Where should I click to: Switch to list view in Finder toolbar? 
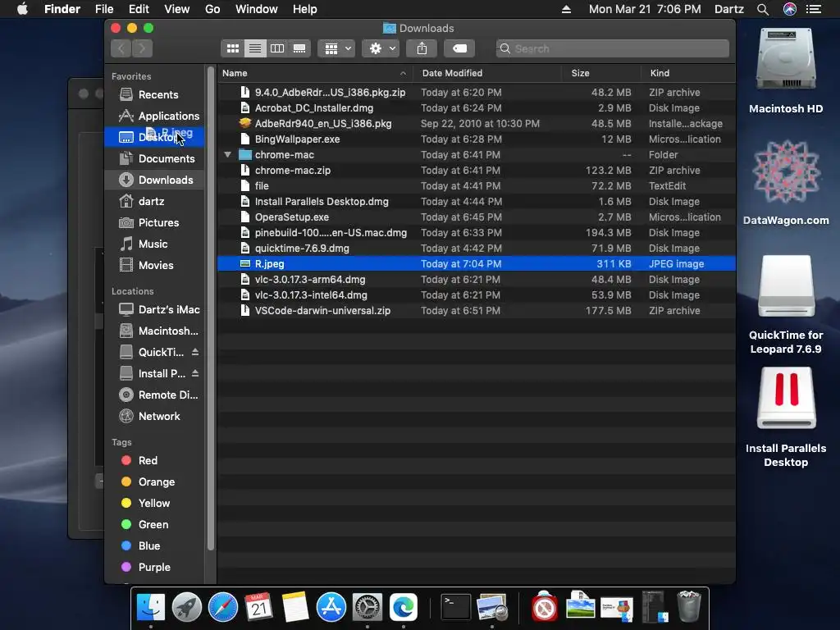pyautogui.click(x=255, y=48)
